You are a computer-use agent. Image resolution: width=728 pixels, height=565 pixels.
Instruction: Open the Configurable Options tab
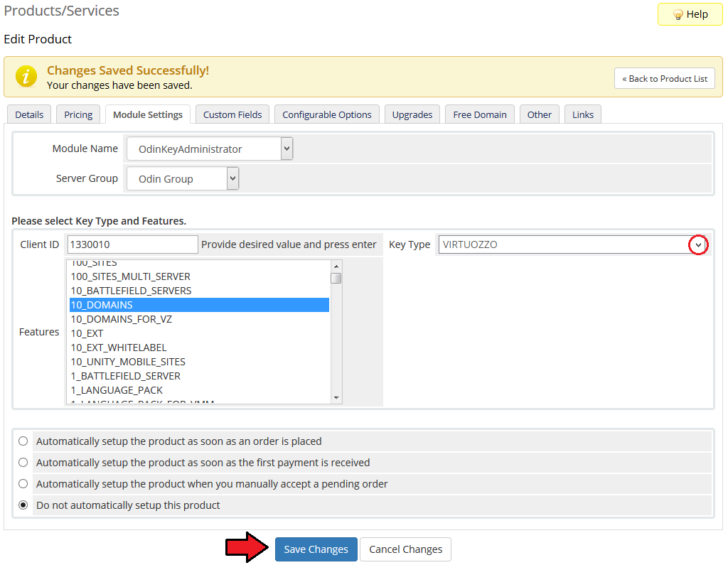326,114
